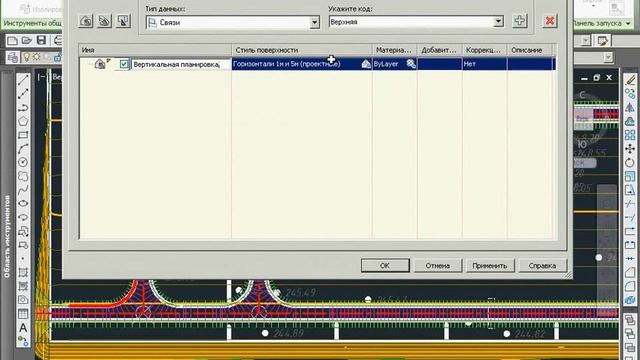Toggle the layer freeze sun icon
This screenshot has height=360, width=640.
pyautogui.click(x=37, y=58)
